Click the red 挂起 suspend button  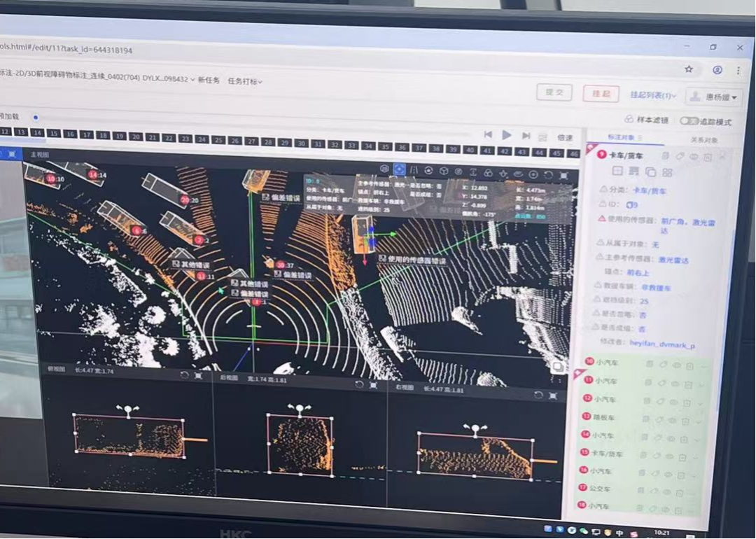(601, 94)
